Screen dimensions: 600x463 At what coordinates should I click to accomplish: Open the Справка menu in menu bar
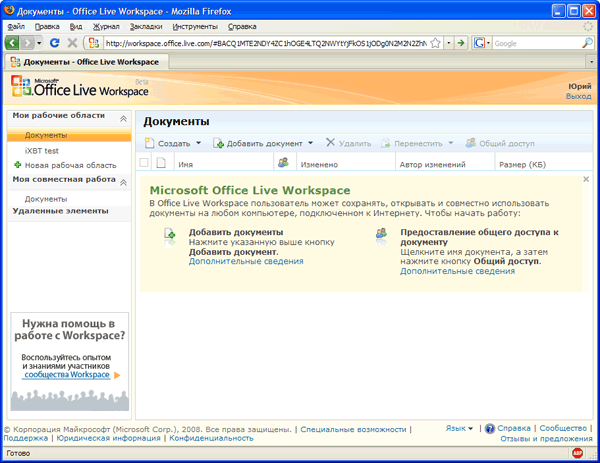point(242,26)
